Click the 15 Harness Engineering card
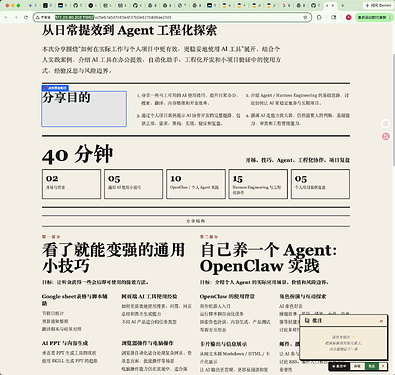This screenshot has height=375, width=395. click(258, 184)
